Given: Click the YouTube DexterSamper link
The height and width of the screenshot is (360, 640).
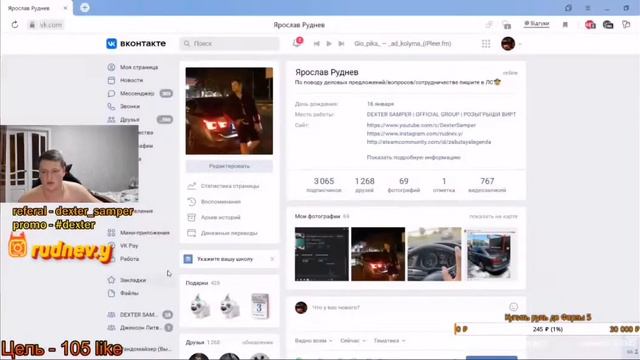Looking at the screenshot, I should click(421, 125).
